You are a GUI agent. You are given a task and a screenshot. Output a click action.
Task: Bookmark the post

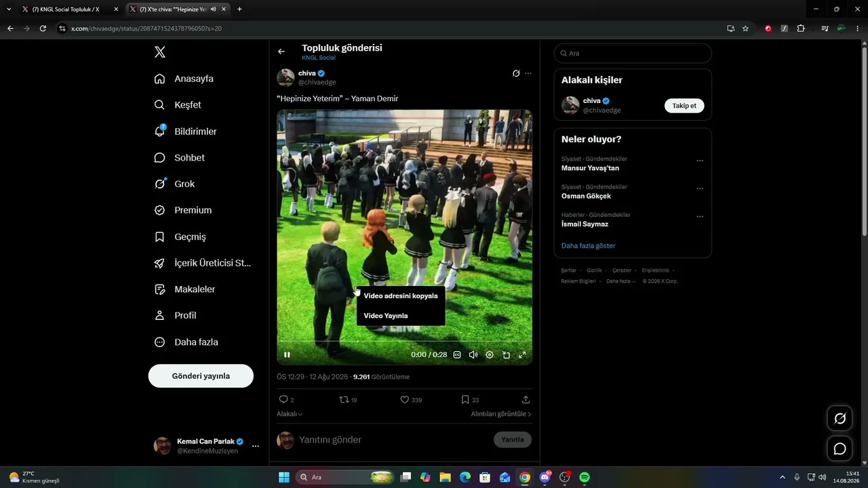[x=465, y=400]
